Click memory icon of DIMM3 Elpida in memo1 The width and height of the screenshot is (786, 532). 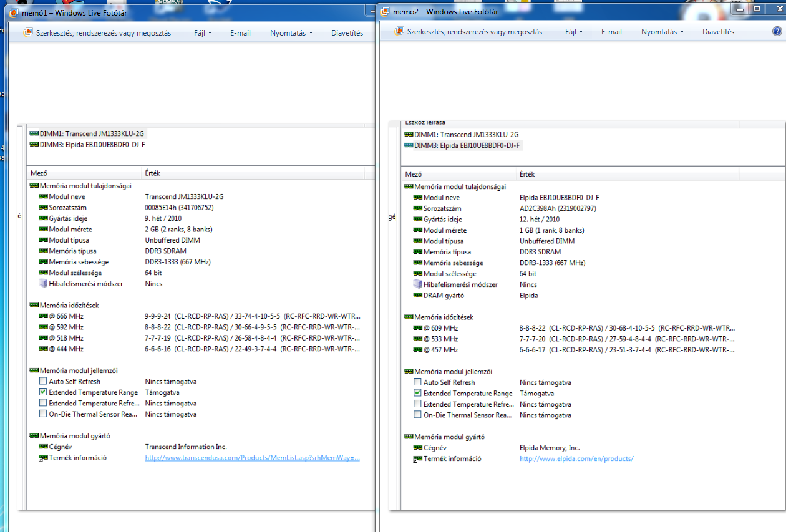click(x=34, y=144)
